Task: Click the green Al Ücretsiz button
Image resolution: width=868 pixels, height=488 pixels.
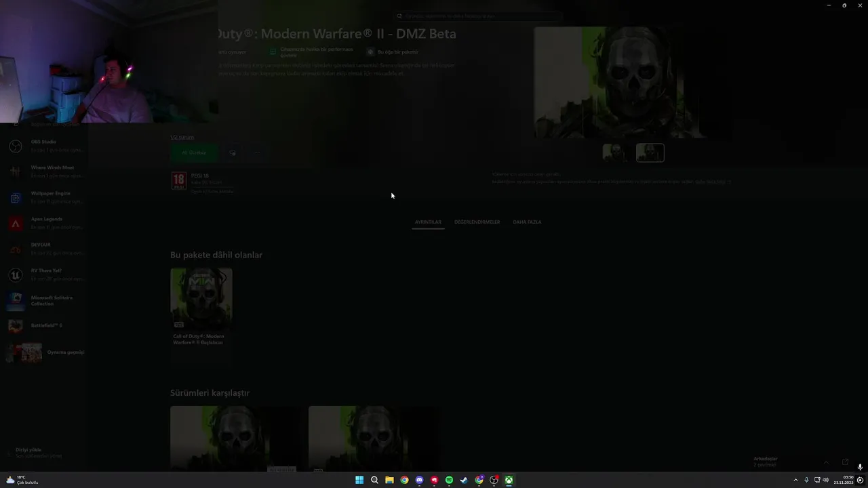Action: (x=194, y=152)
